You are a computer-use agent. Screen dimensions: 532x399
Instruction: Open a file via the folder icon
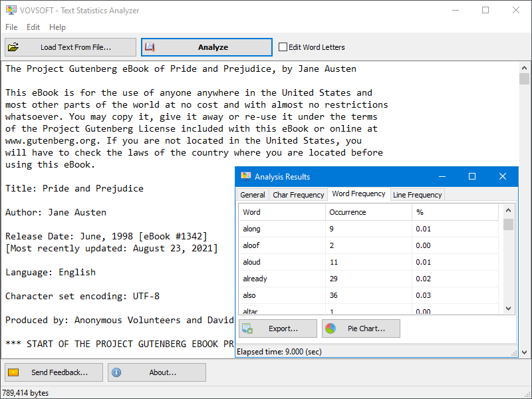(14, 47)
